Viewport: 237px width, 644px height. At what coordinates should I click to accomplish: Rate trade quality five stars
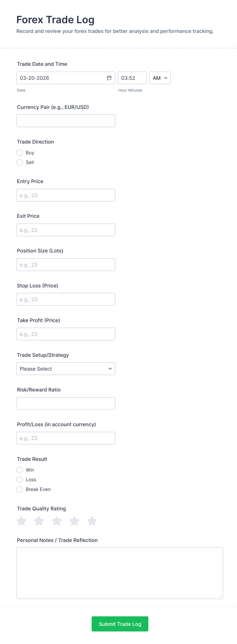coord(92,521)
